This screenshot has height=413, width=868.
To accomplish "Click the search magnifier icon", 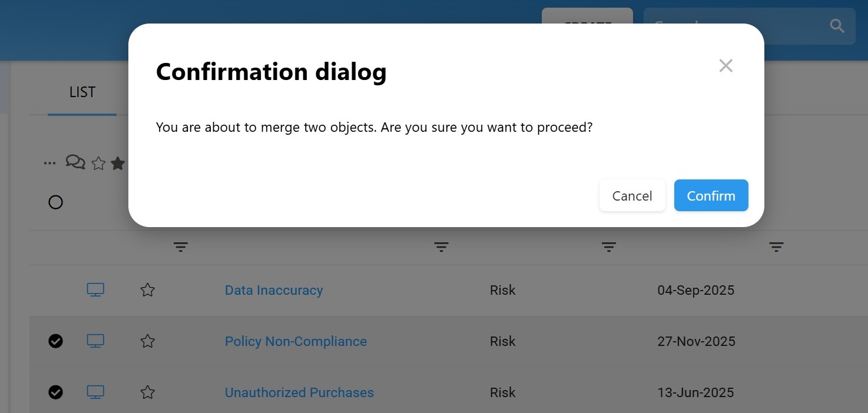I will point(837,26).
